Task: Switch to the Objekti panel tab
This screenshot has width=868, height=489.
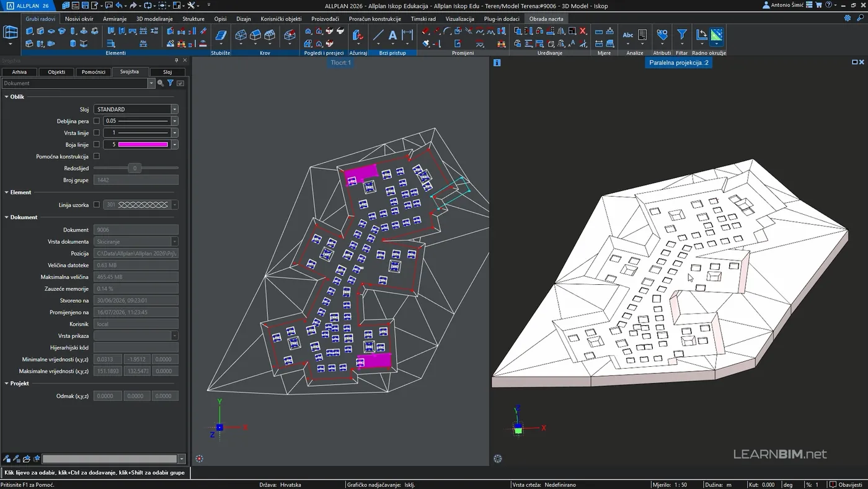Action: (x=56, y=72)
